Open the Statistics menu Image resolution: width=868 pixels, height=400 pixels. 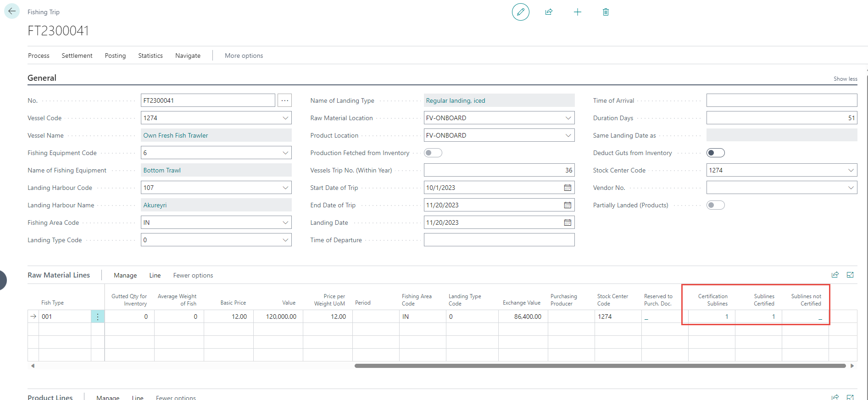(x=150, y=56)
